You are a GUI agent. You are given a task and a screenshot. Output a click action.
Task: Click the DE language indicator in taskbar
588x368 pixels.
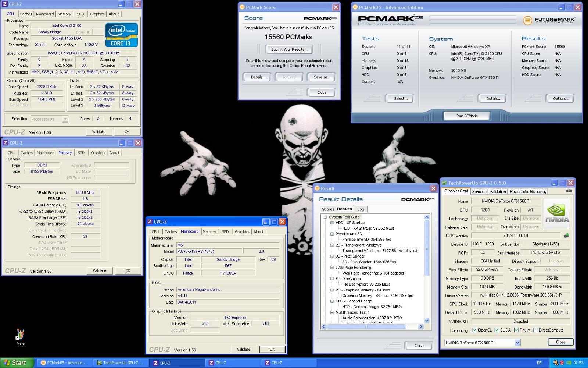(x=539, y=363)
